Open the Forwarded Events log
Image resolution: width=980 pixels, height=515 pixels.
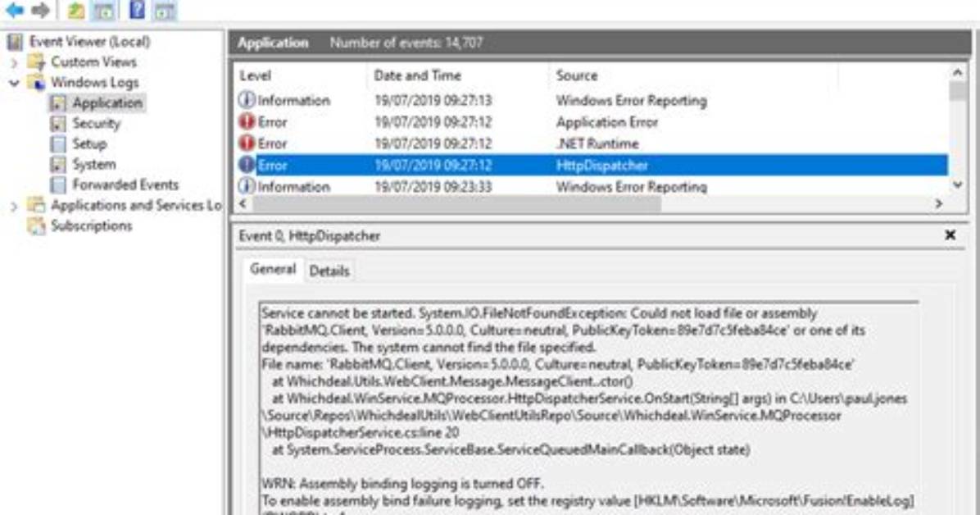[x=125, y=185]
